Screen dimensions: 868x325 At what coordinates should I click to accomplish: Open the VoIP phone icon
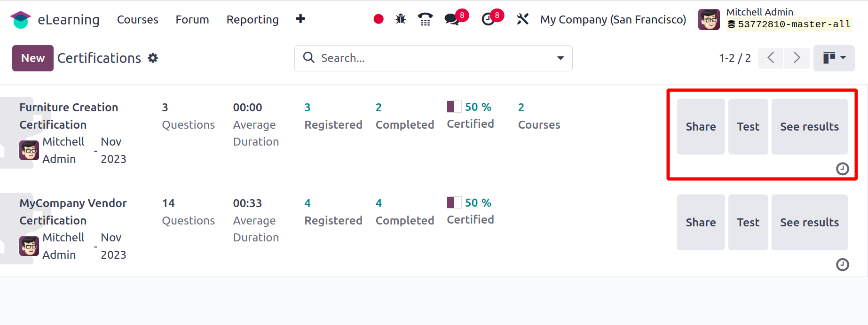426,19
